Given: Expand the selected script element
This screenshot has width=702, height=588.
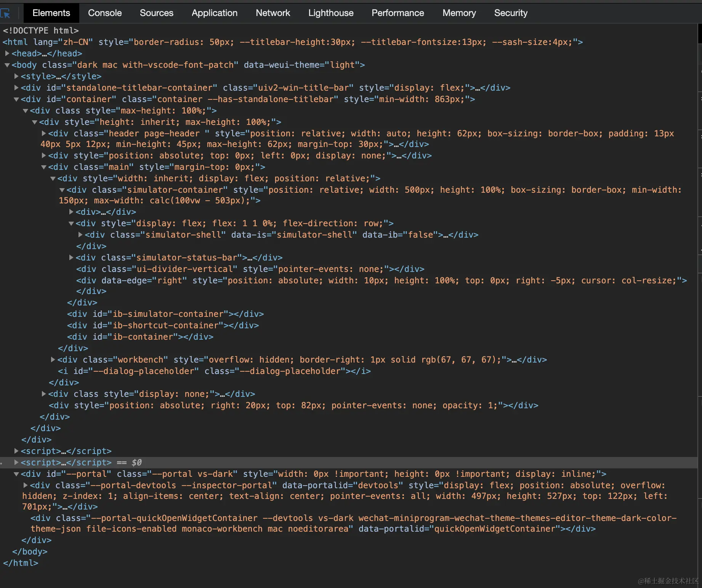Looking at the screenshot, I should tap(16, 462).
